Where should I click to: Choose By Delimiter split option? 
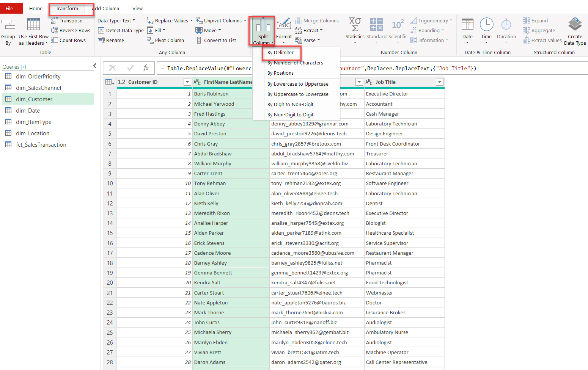tap(280, 53)
